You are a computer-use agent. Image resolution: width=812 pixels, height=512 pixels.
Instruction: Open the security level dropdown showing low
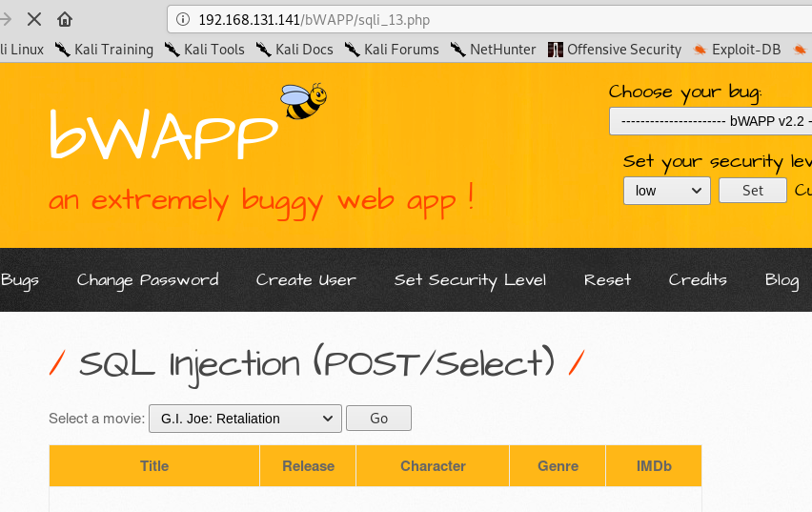pyautogui.click(x=667, y=191)
